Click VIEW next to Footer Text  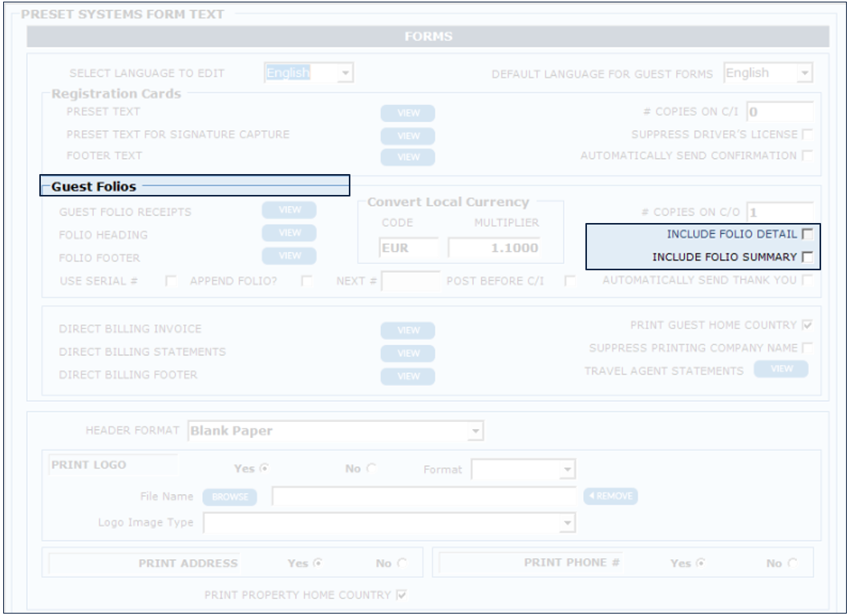point(407,157)
